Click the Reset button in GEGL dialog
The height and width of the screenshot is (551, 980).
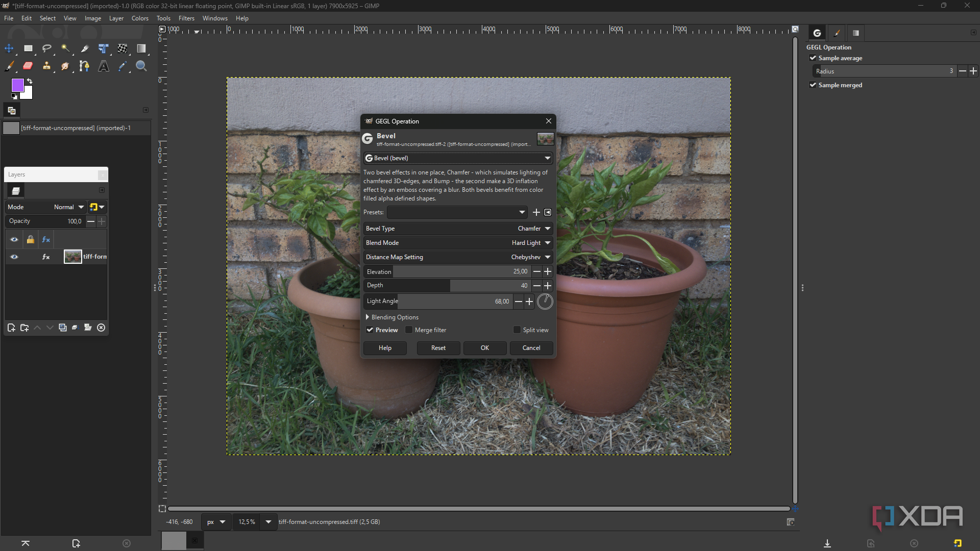438,348
